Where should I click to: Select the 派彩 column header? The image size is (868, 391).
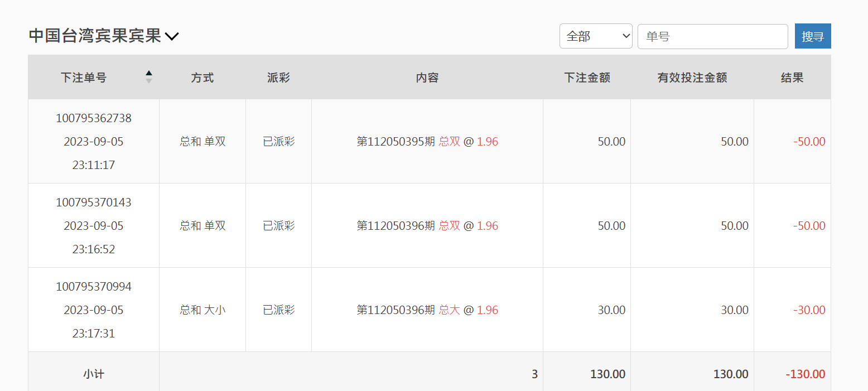[278, 78]
